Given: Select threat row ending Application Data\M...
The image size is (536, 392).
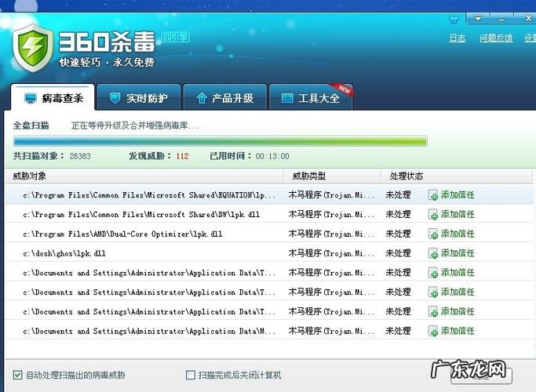Looking at the screenshot, I should [269, 331].
